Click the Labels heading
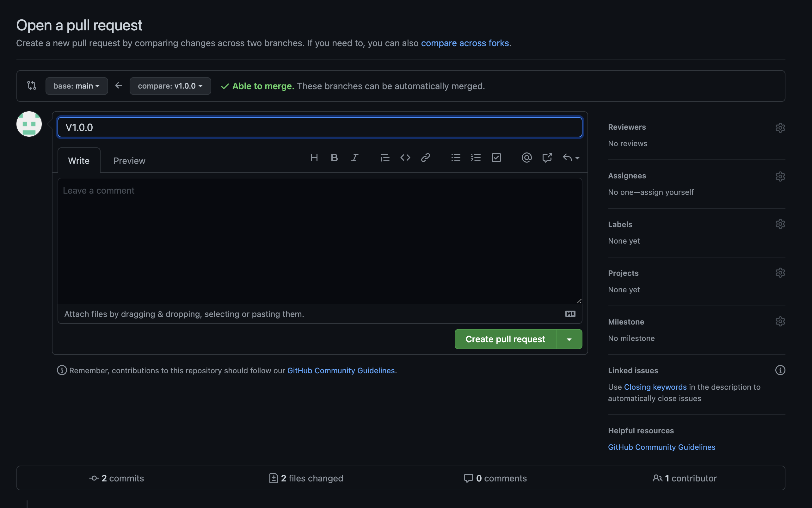812x508 pixels. [620, 225]
